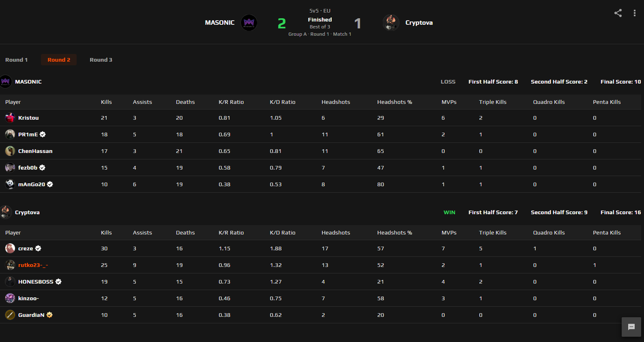This screenshot has height=342, width=644.
Task: Select the Round 2 tab
Action: (x=59, y=60)
